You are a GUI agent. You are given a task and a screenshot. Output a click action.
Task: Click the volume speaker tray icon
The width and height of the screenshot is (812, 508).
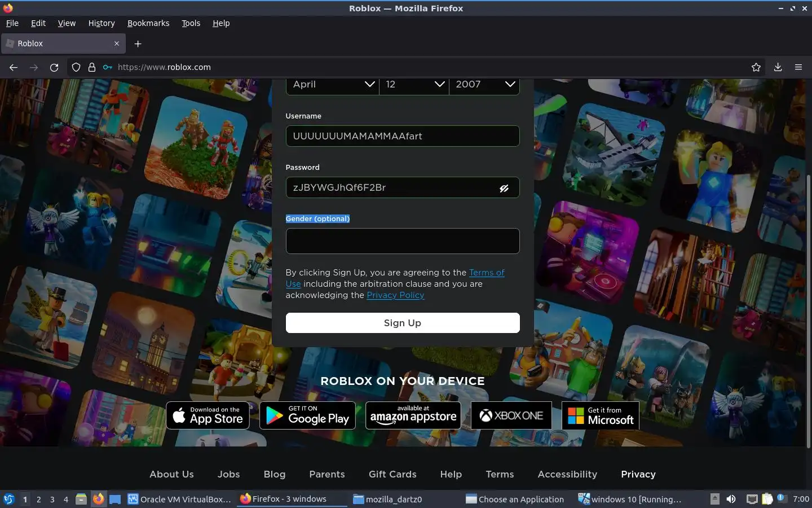(x=731, y=499)
